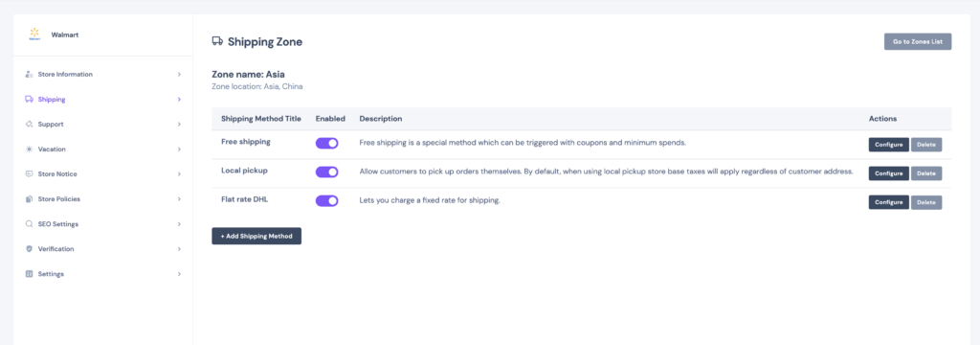Click the Walmart store name
The height and width of the screenshot is (345, 980).
65,35
